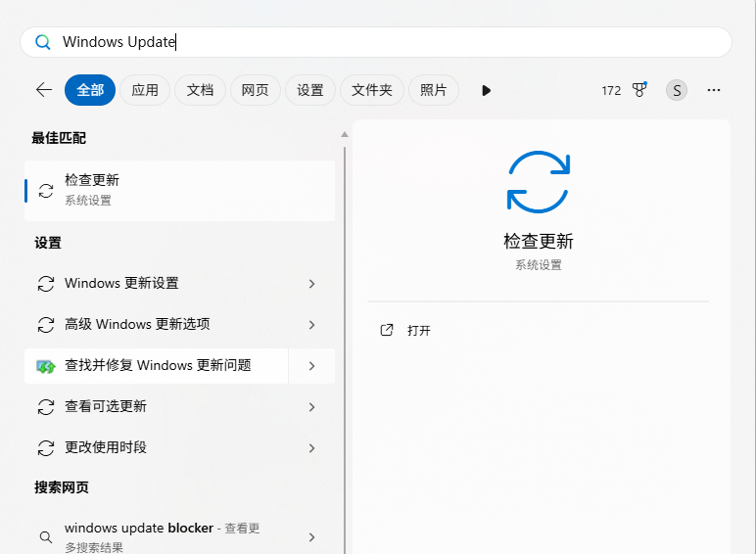Click the 最佳匹配 section heading

[59, 138]
